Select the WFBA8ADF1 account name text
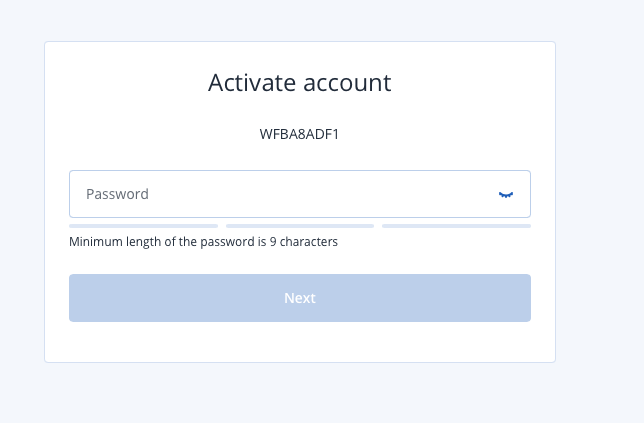644x423 pixels. click(299, 134)
